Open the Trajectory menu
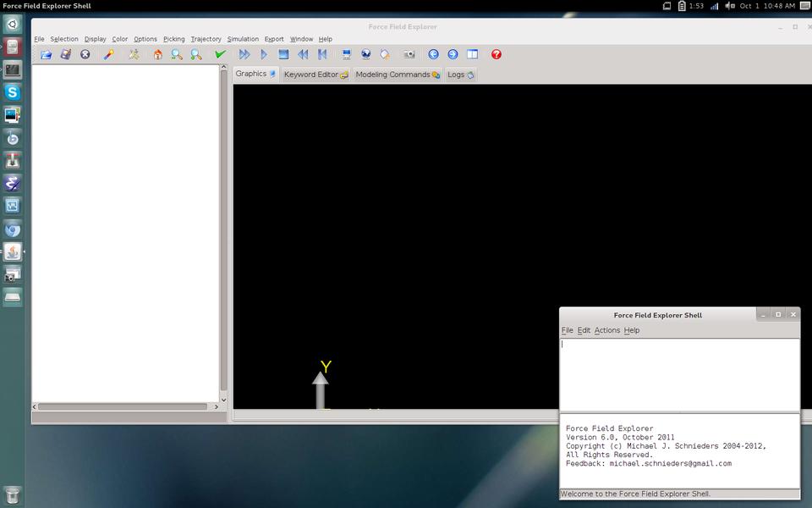The width and height of the screenshot is (812, 508). (206, 39)
